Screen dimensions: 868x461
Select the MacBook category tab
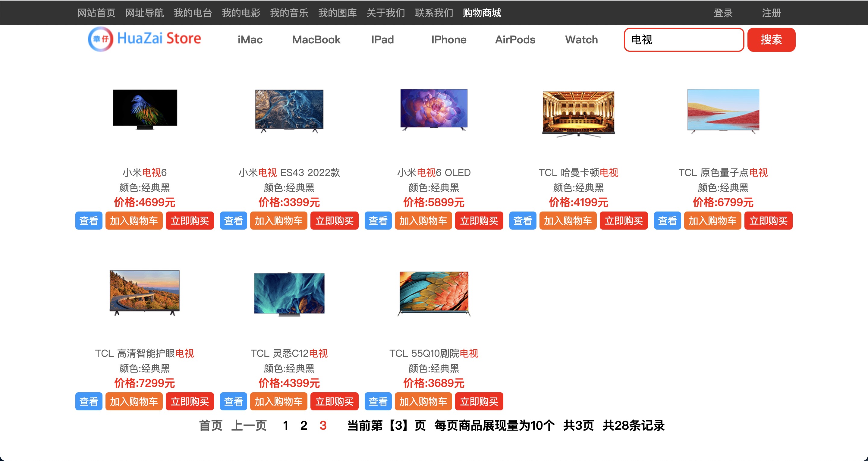(316, 40)
